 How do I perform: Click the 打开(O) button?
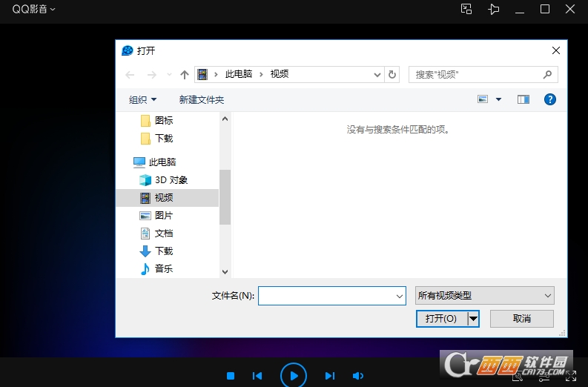[441, 319]
